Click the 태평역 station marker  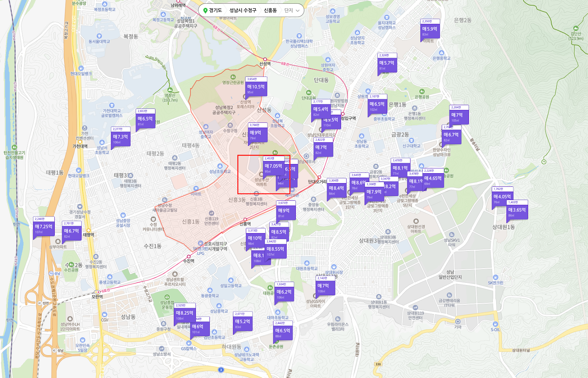tap(89, 230)
